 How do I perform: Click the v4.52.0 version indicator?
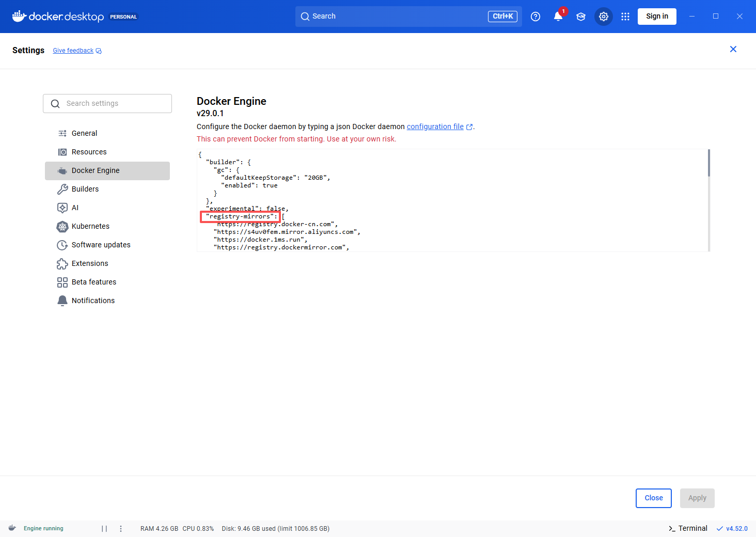tap(732, 529)
